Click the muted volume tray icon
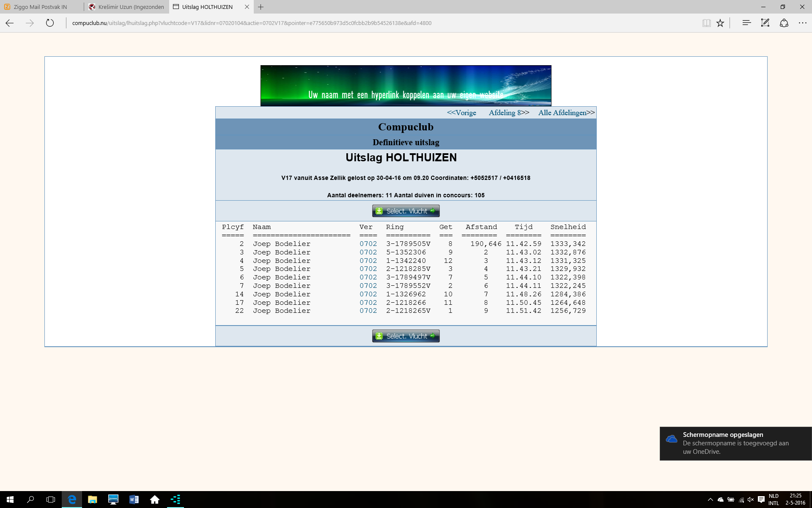This screenshot has width=812, height=508. pos(751,500)
